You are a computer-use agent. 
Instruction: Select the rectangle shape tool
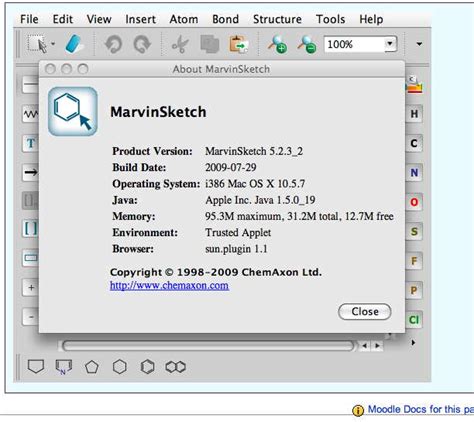point(31,258)
